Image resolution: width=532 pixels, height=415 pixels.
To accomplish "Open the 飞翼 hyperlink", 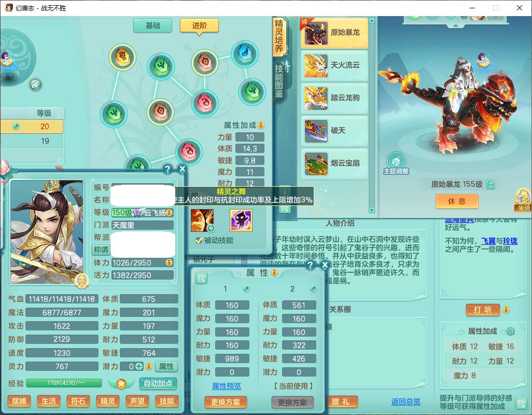I will [488, 241].
